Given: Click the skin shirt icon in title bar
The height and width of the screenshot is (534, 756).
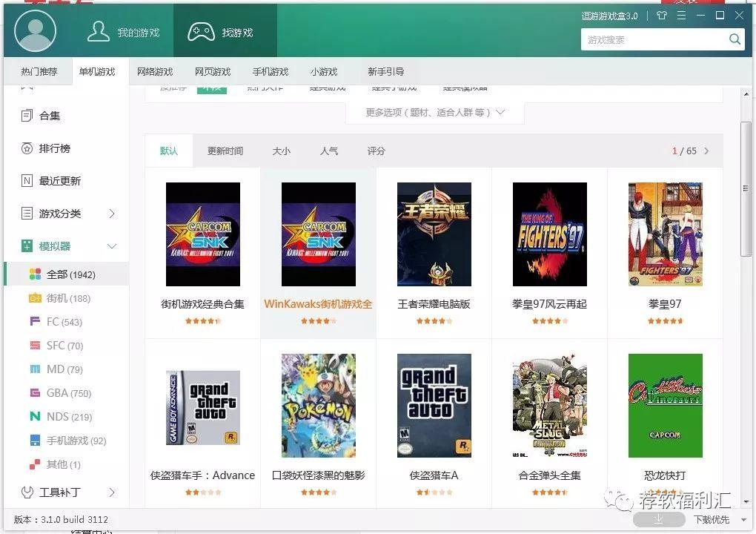Looking at the screenshot, I should (662, 16).
